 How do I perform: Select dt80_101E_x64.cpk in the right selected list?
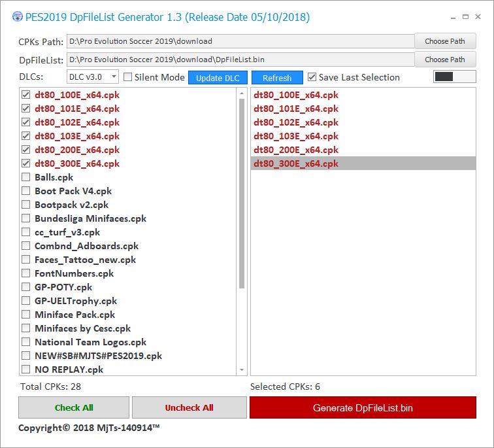[x=363, y=109]
